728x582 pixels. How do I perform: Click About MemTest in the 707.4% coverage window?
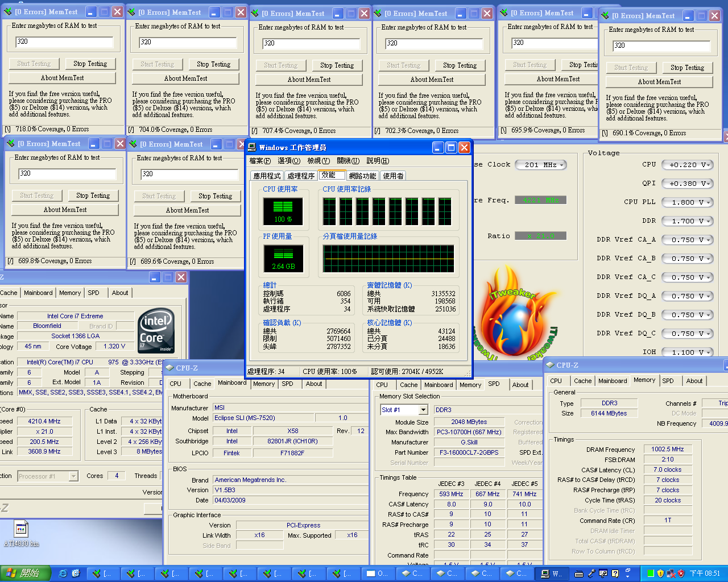tap(309, 80)
